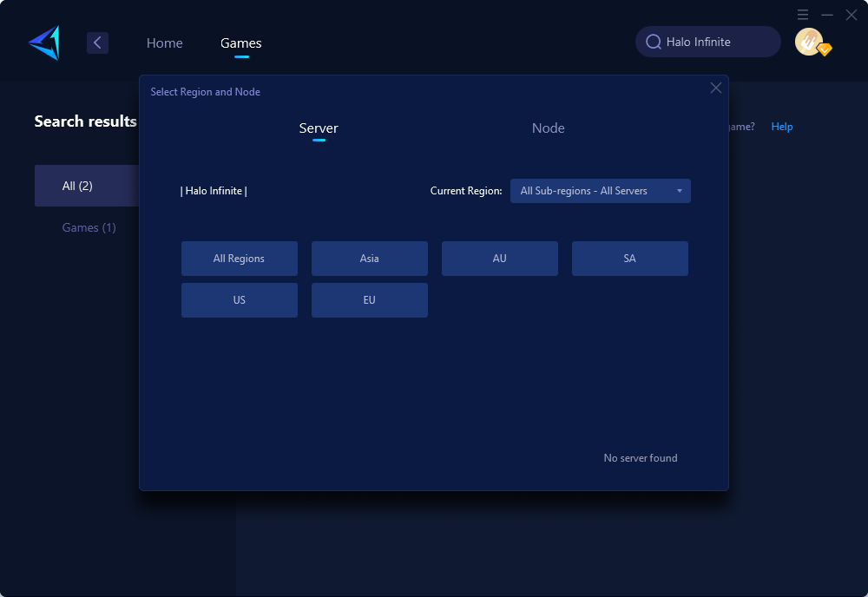The width and height of the screenshot is (868, 597).
Task: Select the SA region button
Action: pos(629,259)
